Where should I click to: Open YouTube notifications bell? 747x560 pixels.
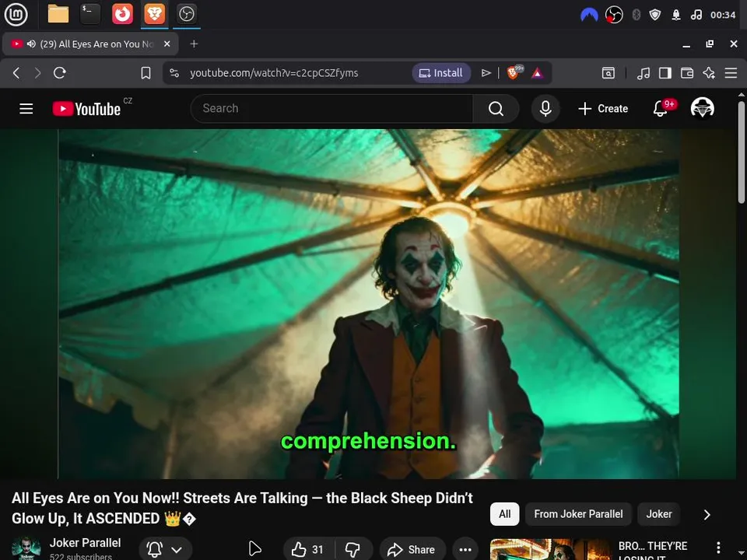pos(661,109)
